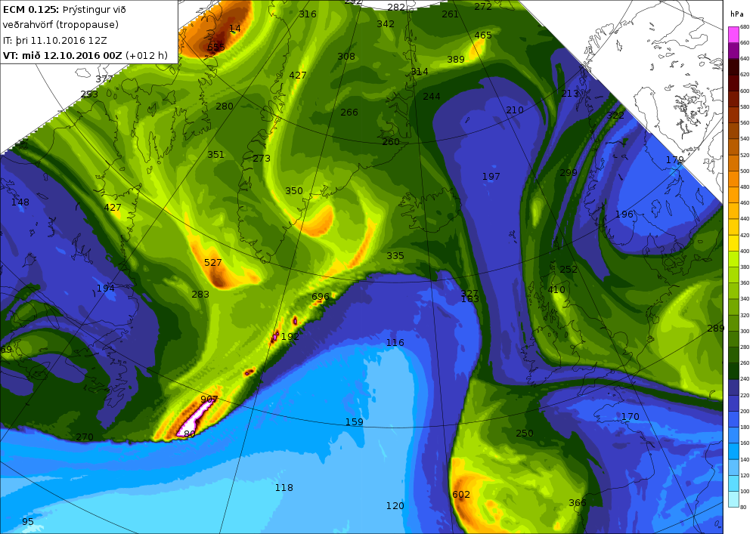Screen dimensions: 756x534
Task: Pick the orange legend swatch between 500 and 480
Action: 733,179
